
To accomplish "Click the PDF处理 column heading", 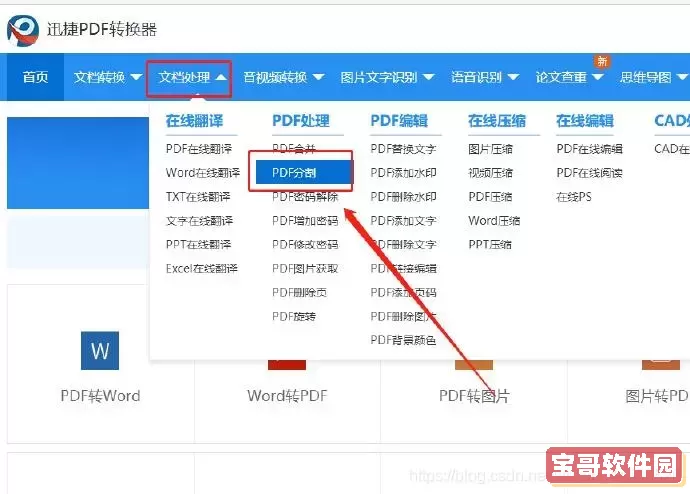I will [301, 121].
